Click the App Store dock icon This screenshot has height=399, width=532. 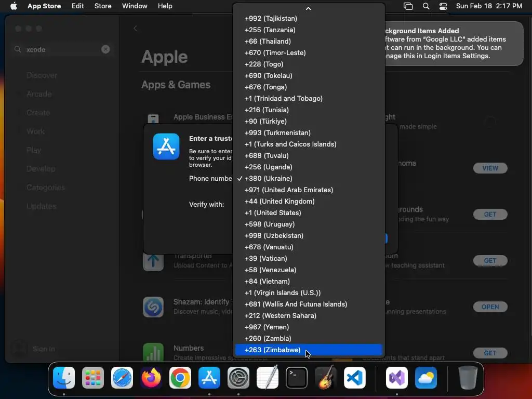pyautogui.click(x=209, y=378)
